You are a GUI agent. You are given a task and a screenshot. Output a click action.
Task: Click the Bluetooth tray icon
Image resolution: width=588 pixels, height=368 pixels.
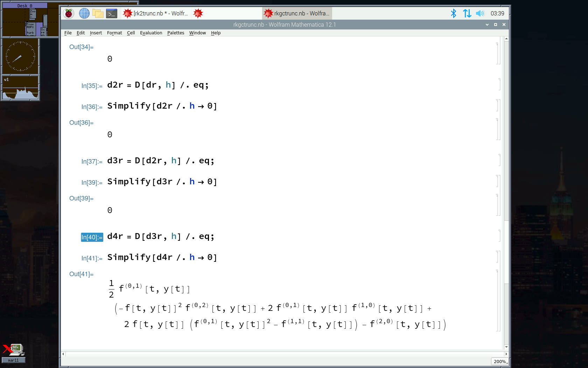pos(454,13)
